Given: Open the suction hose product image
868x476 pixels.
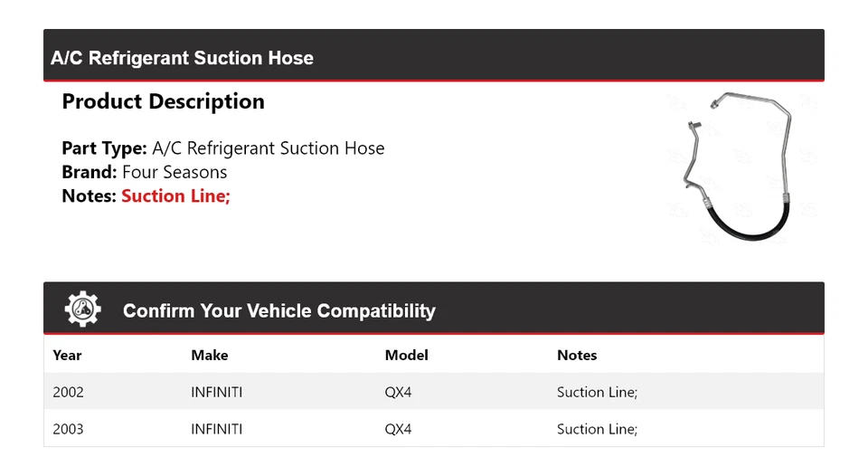Looking at the screenshot, I should pyautogui.click(x=734, y=167).
